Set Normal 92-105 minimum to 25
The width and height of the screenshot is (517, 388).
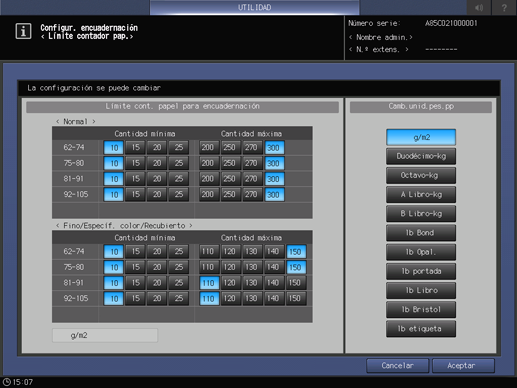click(179, 194)
